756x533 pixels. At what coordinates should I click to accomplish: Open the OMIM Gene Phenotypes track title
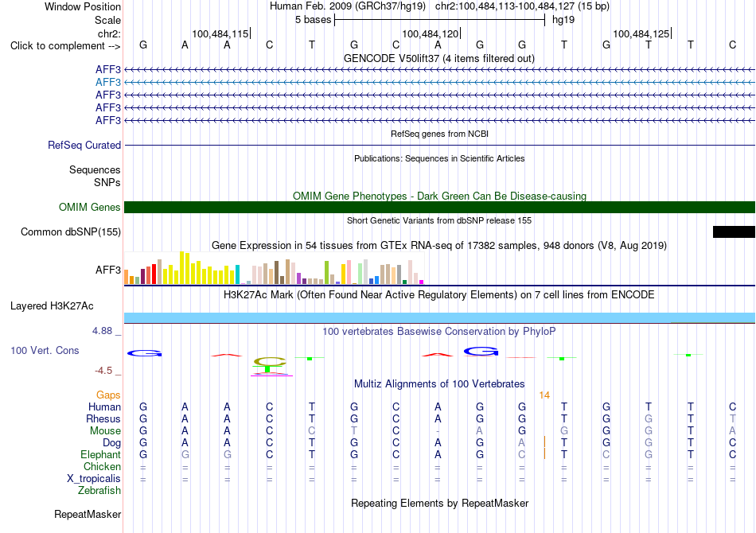click(439, 196)
